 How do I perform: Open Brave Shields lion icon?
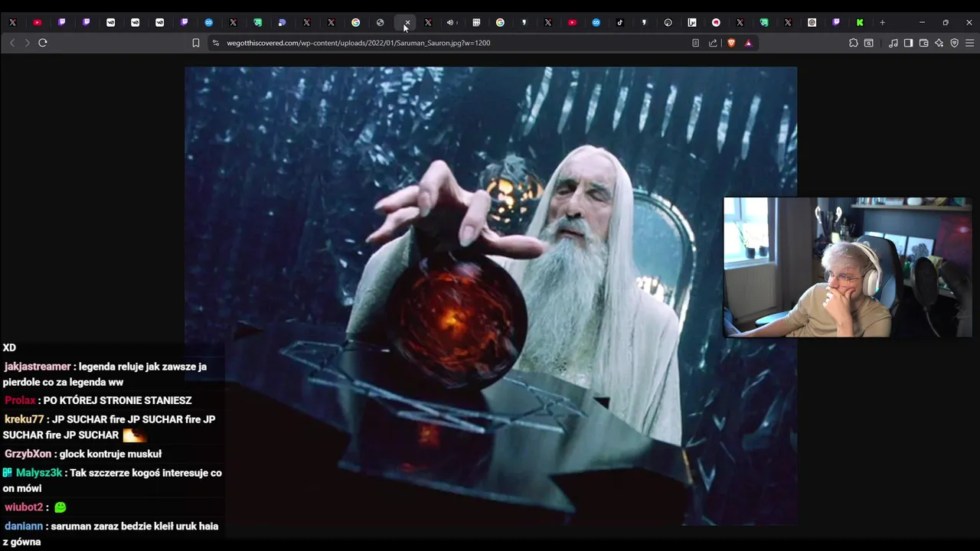coord(731,43)
